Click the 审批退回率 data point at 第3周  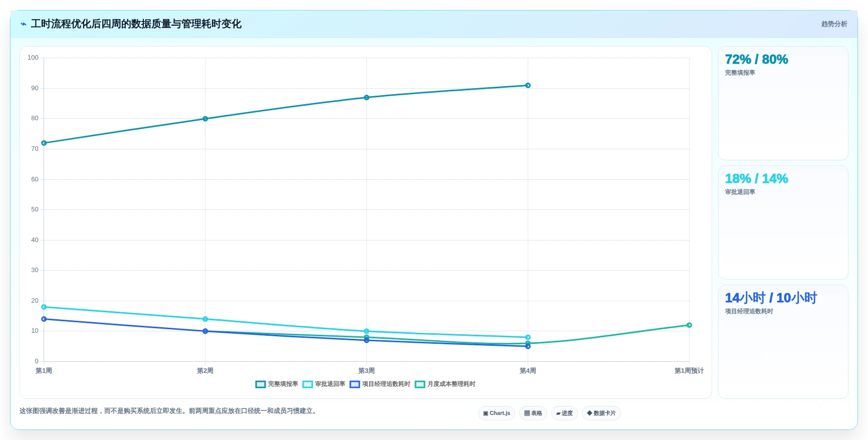pos(366,331)
